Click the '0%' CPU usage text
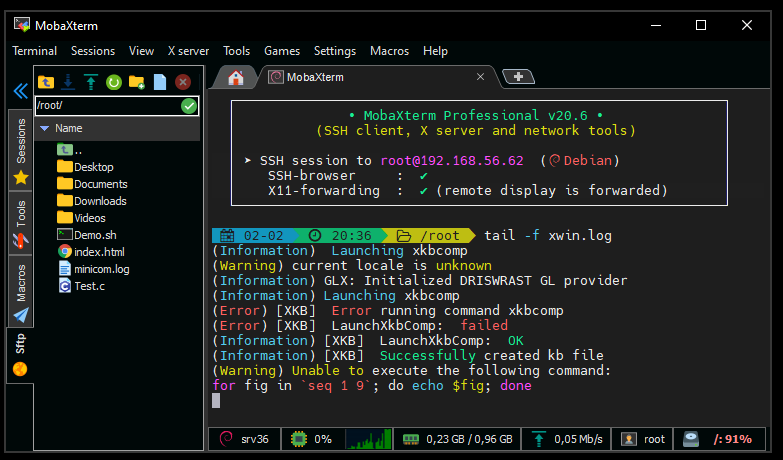Screen dimensions: 783x460 323,439
